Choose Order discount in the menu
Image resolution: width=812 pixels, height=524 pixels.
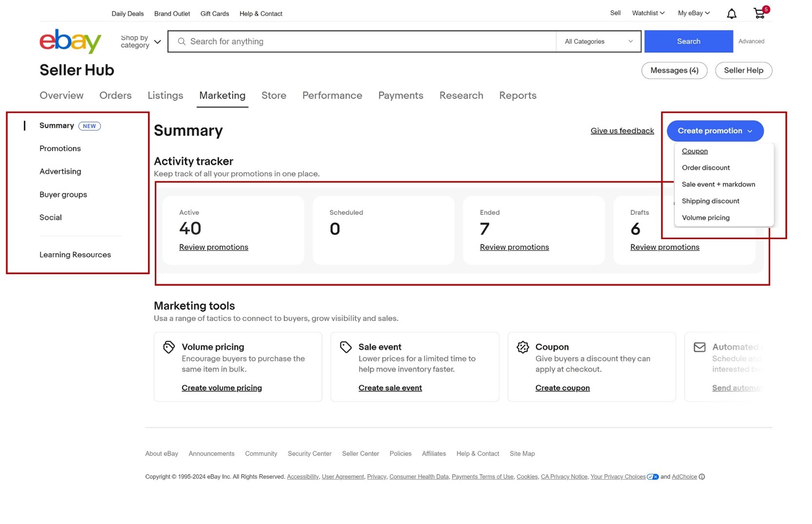[x=706, y=168]
